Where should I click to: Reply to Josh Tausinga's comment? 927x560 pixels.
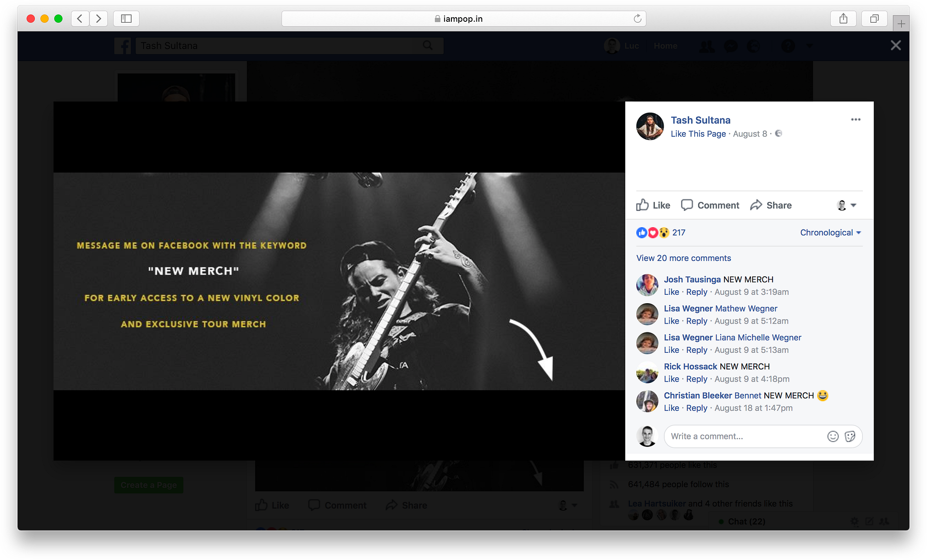tap(697, 292)
